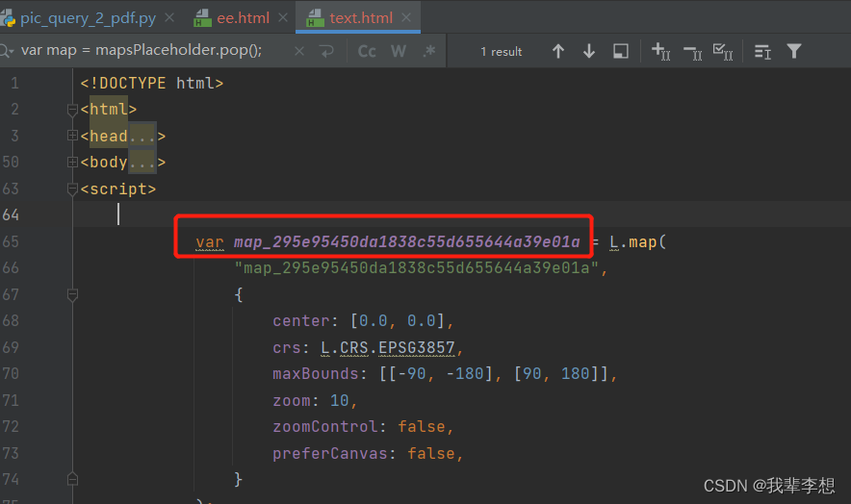Click the folded body ellipsis placeholder
Image resolution: width=851 pixels, height=504 pixels.
coord(142,163)
